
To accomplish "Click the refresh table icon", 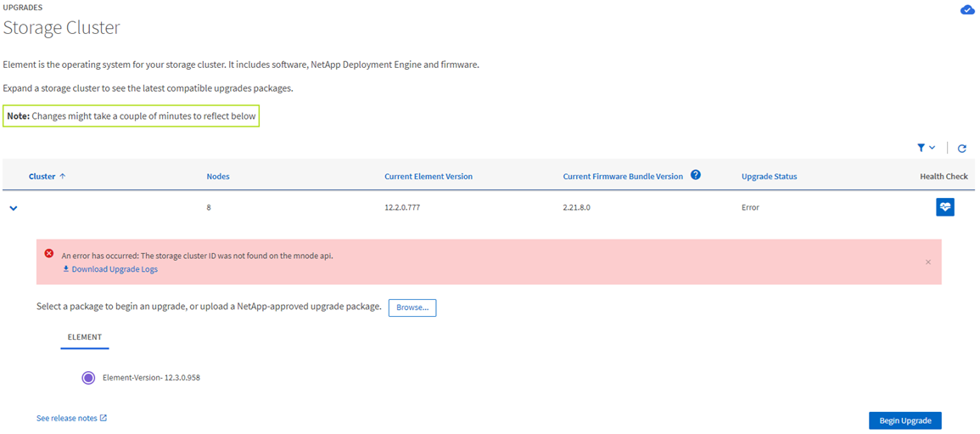I will click(x=962, y=149).
